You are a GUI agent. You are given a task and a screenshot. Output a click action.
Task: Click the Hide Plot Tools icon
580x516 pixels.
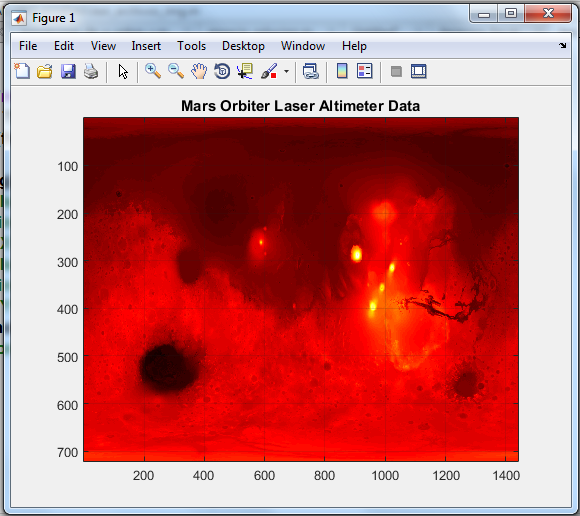click(396, 71)
